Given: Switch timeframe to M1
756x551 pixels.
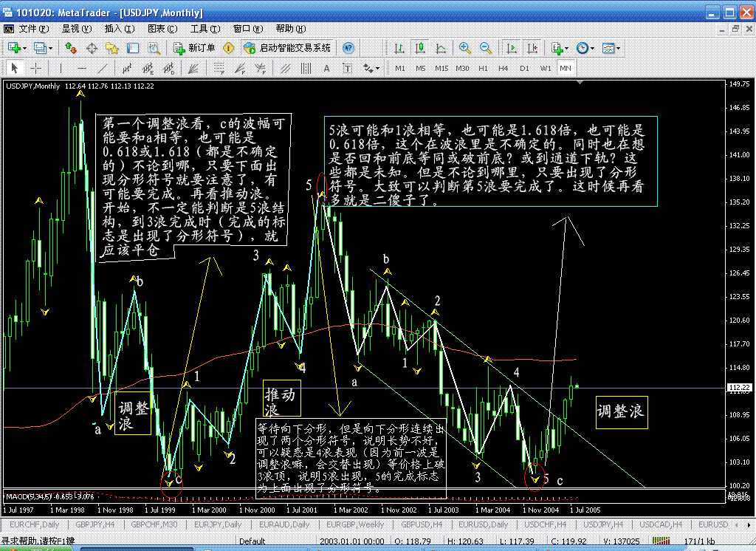Looking at the screenshot, I should point(400,68).
